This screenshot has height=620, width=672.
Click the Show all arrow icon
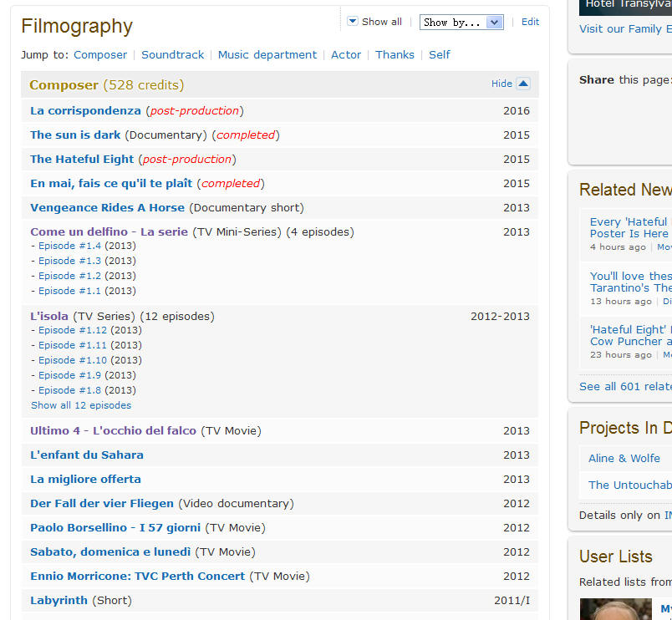click(352, 21)
